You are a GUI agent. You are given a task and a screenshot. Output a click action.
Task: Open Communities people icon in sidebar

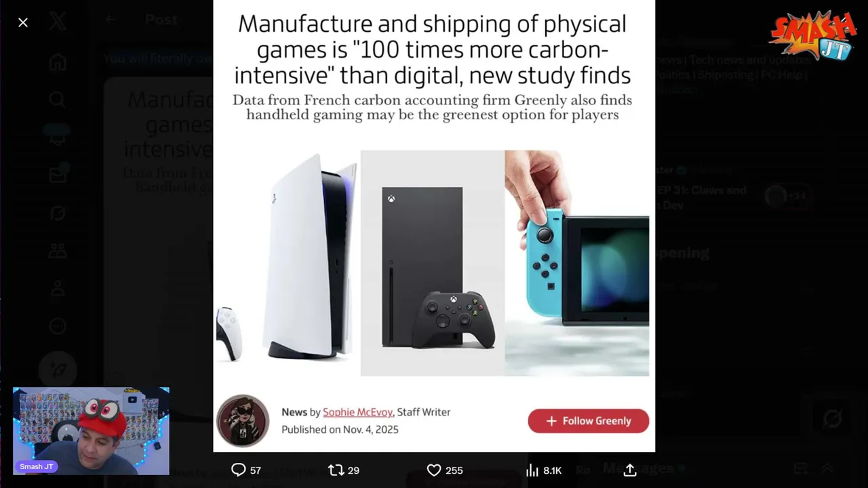coord(58,251)
